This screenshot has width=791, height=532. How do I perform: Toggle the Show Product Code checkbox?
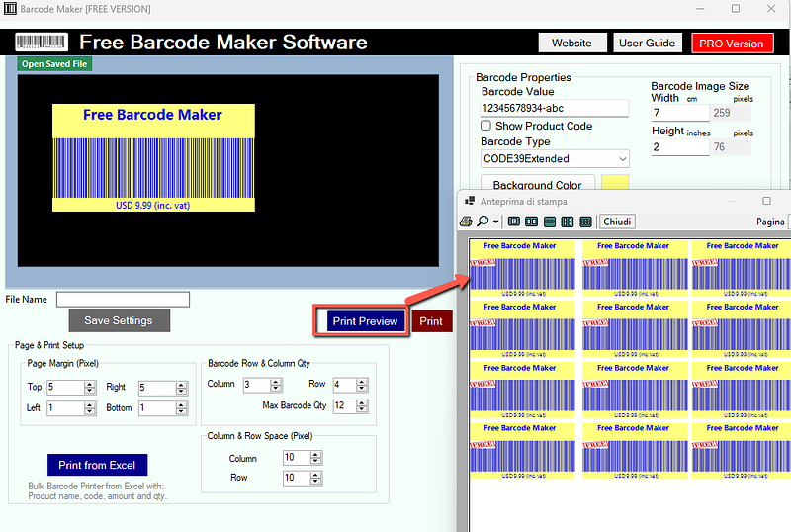485,126
